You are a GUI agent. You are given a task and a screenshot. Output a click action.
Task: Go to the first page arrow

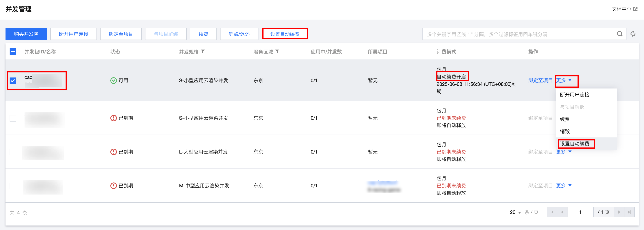[552, 212]
